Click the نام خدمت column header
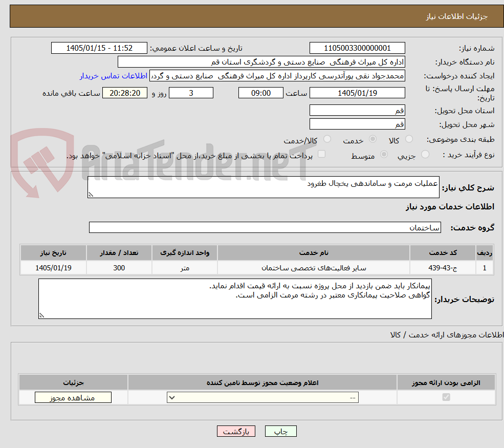The width and height of the screenshot is (504, 448). (313, 253)
